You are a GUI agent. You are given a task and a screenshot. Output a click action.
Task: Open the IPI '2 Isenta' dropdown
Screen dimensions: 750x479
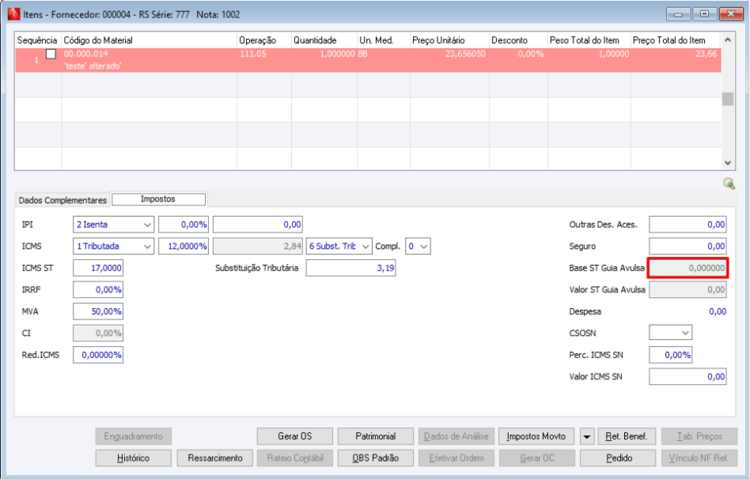pyautogui.click(x=147, y=224)
